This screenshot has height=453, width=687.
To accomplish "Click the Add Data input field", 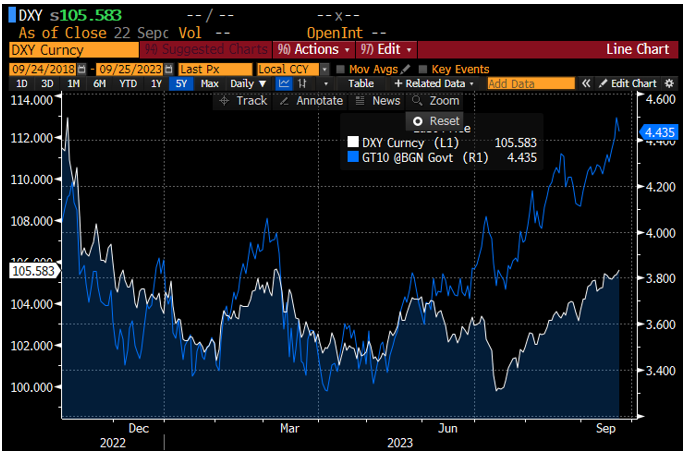I will click(531, 83).
